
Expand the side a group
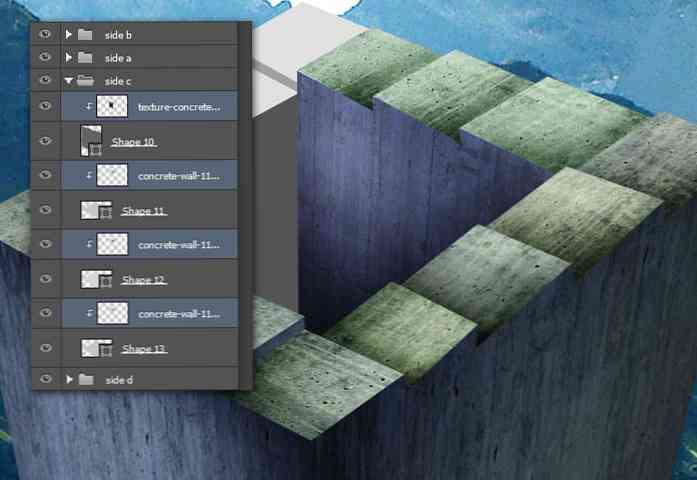coord(68,57)
